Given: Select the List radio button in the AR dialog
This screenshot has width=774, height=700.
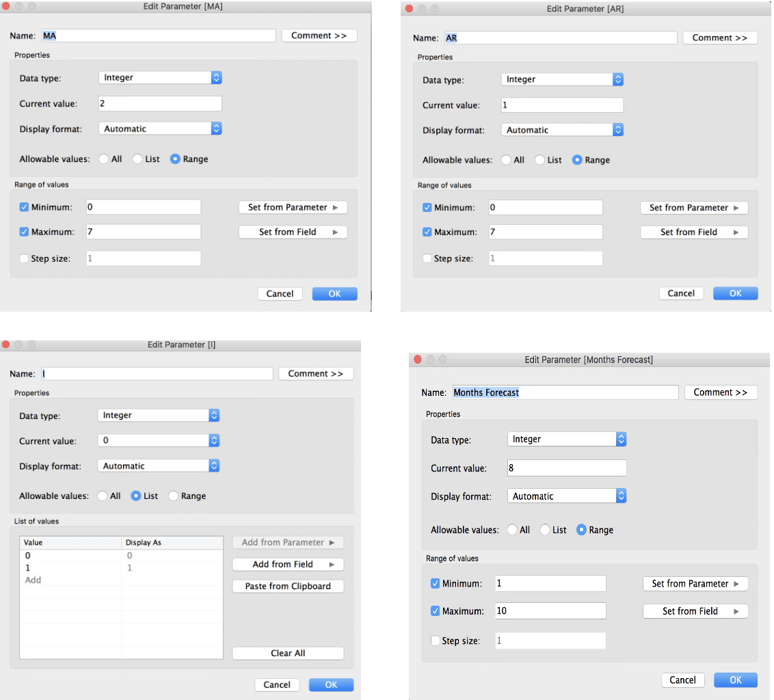Looking at the screenshot, I should (540, 159).
